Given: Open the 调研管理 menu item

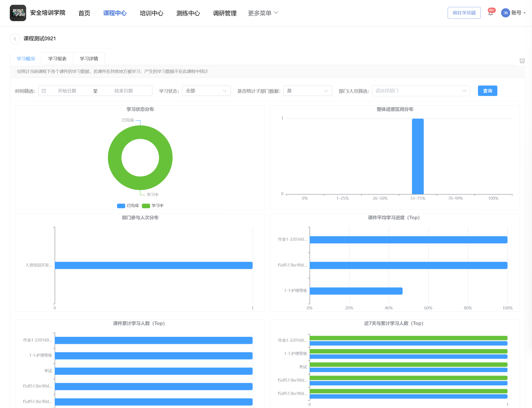Looking at the screenshot, I should pyautogui.click(x=225, y=13).
